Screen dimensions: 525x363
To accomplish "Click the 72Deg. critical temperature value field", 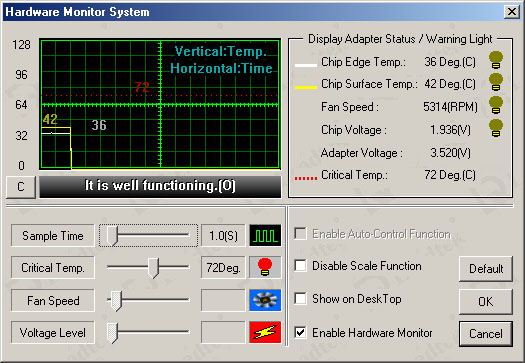I will (223, 268).
